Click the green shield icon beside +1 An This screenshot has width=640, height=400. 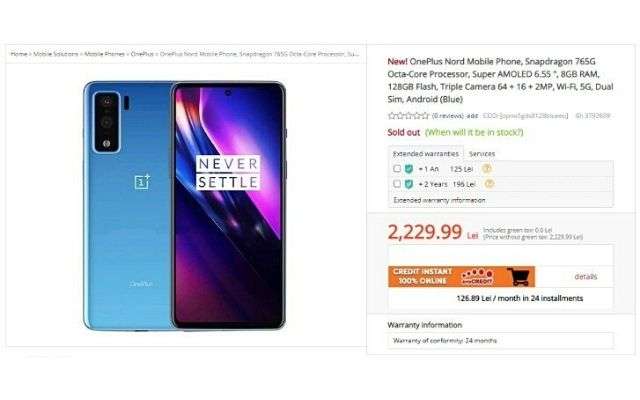(409, 169)
